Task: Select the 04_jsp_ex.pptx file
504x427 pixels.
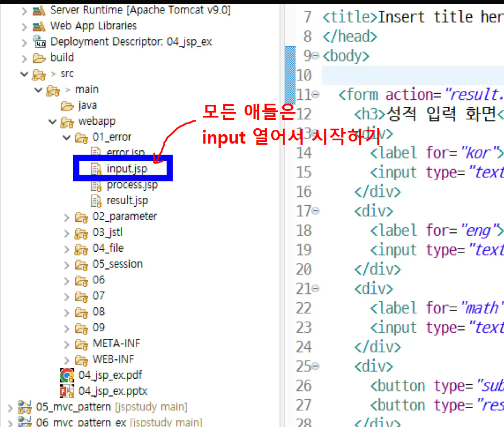Action: point(113,391)
